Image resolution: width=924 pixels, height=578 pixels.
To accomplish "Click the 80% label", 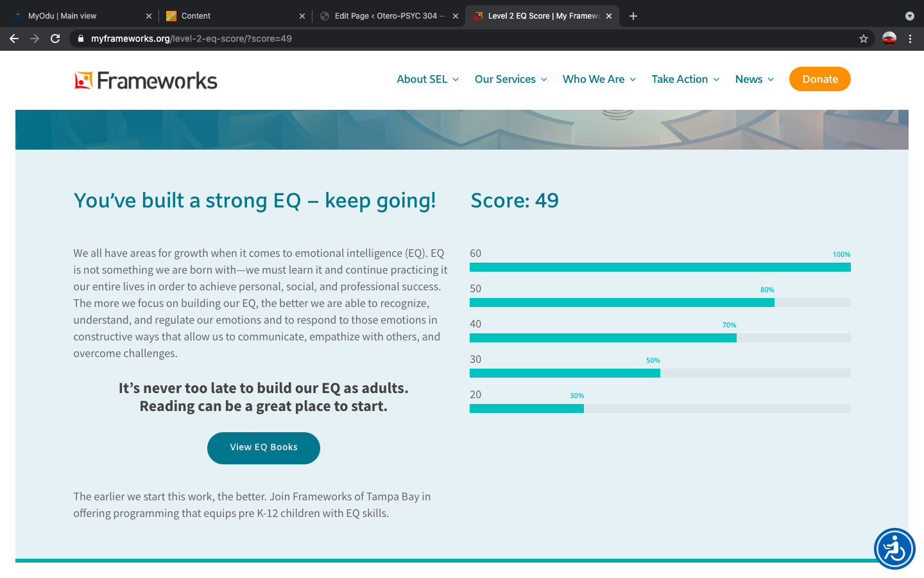I will (x=767, y=290).
